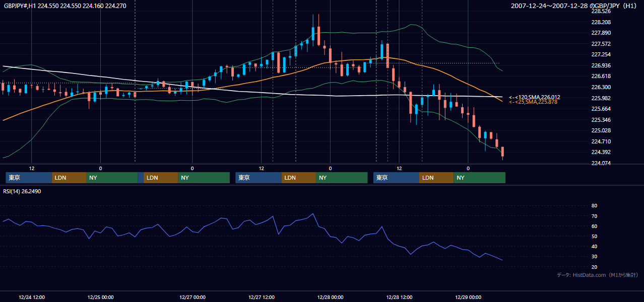Click the 12/27 00:00 time axis label

pos(192,297)
